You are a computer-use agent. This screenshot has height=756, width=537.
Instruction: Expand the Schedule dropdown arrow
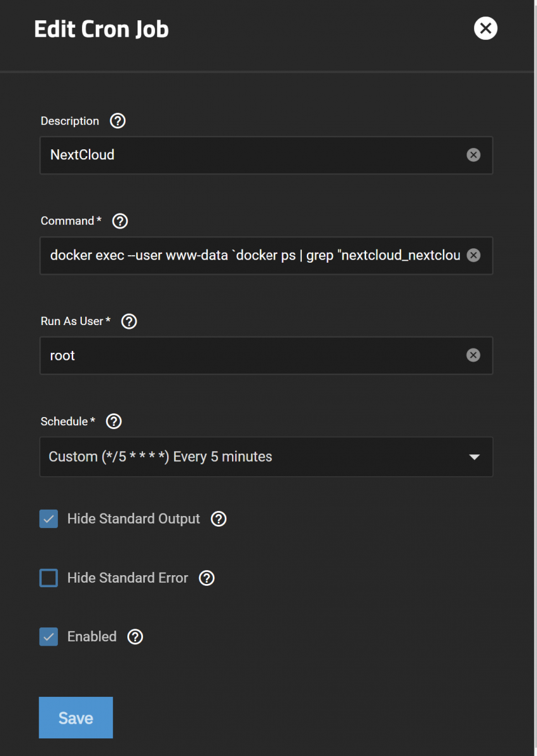point(475,457)
